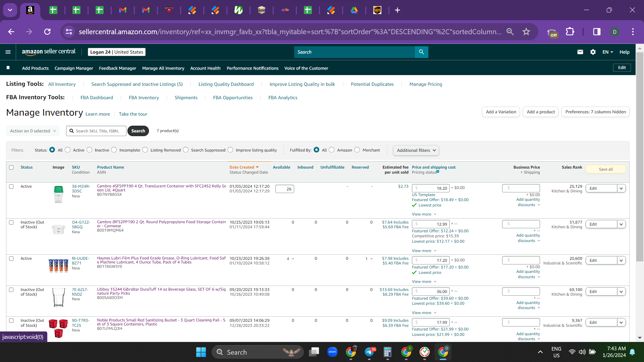Open Calculator from the taskbar
The width and height of the screenshot is (644, 362).
[x=388, y=352]
